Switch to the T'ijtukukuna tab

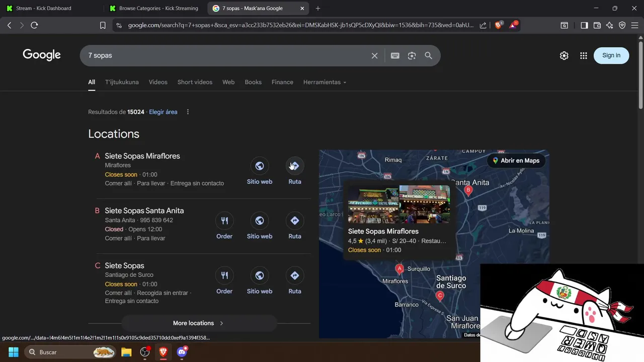tap(122, 82)
